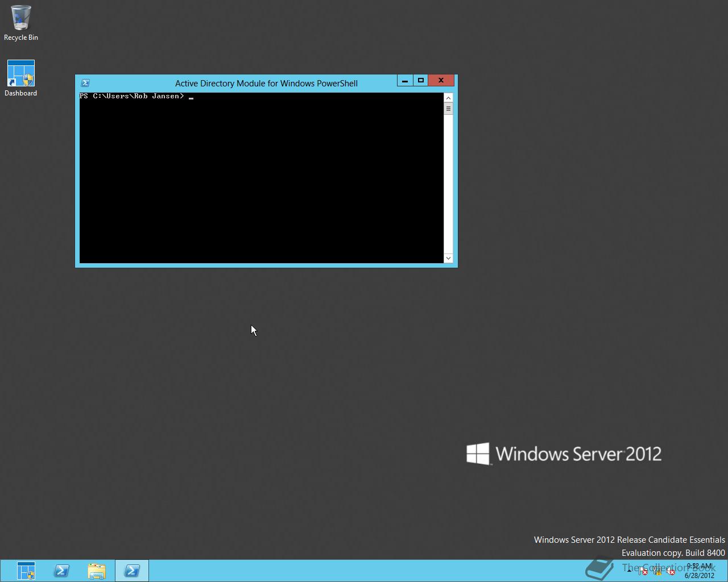
Task: Switch to the active PowerShell taskbar window
Action: [x=132, y=571]
